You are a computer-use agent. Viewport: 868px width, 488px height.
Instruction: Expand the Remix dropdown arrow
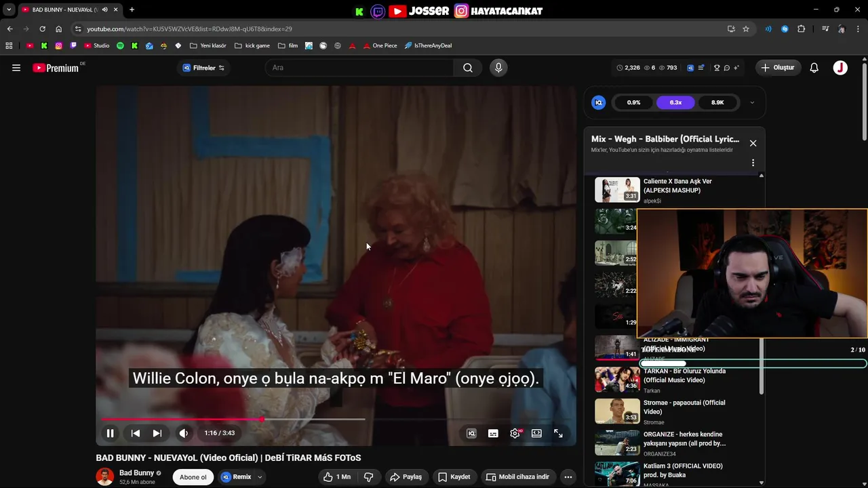(260, 477)
